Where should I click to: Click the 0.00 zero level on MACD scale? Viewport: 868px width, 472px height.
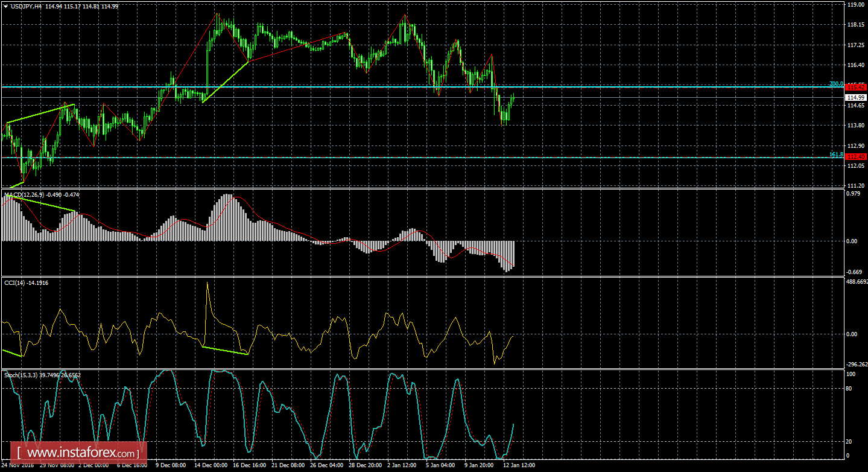(x=853, y=241)
